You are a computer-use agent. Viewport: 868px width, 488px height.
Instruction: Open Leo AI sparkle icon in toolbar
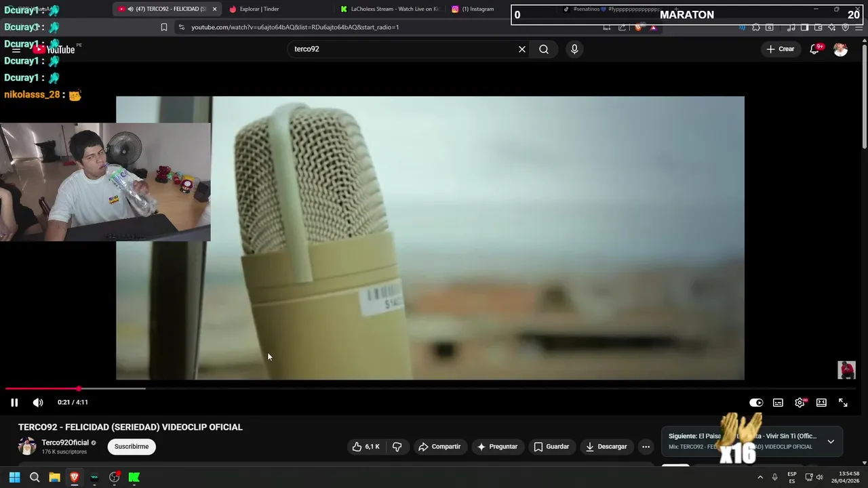pos(832,27)
